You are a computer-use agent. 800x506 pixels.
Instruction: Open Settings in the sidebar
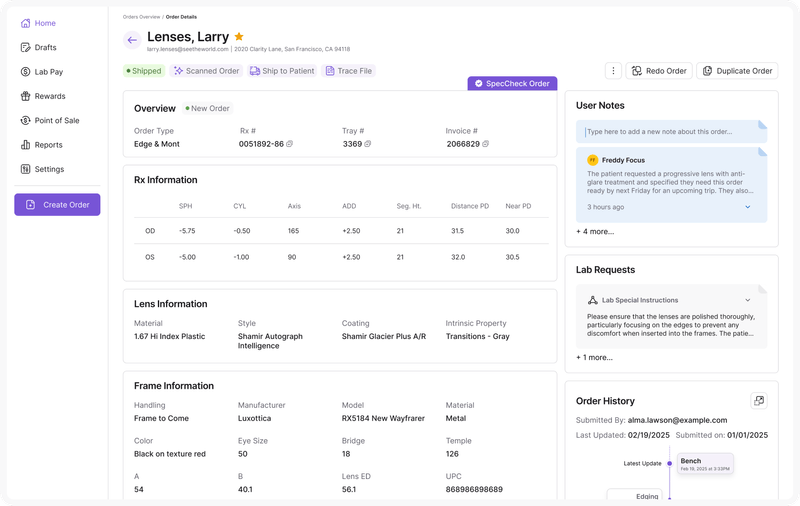[x=42, y=169]
